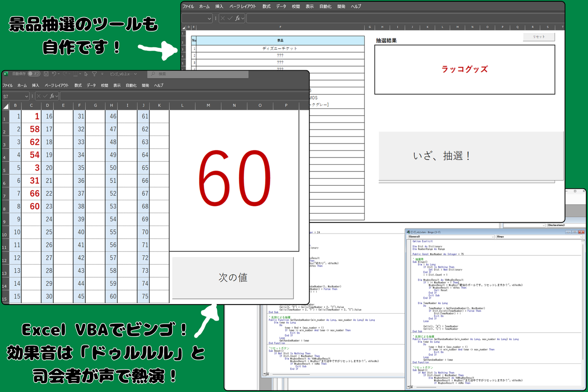Image resolution: width=588 pixels, height=392 pixels.
Task: Open the undo history dropdown arrow
Action: [x=59, y=74]
